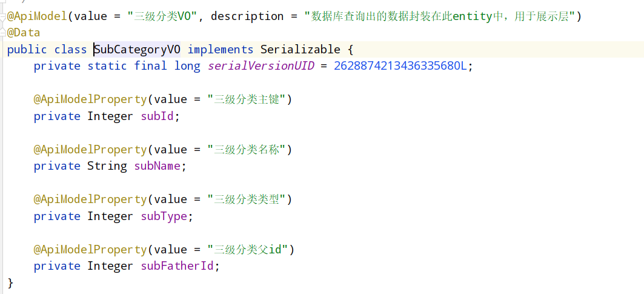The width and height of the screenshot is (644, 294).
Task: Click the subType field name
Action: (x=164, y=216)
